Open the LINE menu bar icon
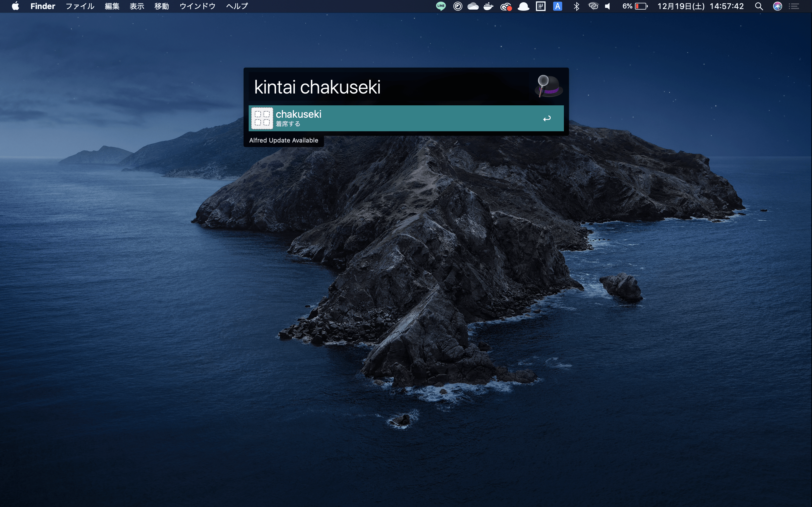 click(441, 6)
